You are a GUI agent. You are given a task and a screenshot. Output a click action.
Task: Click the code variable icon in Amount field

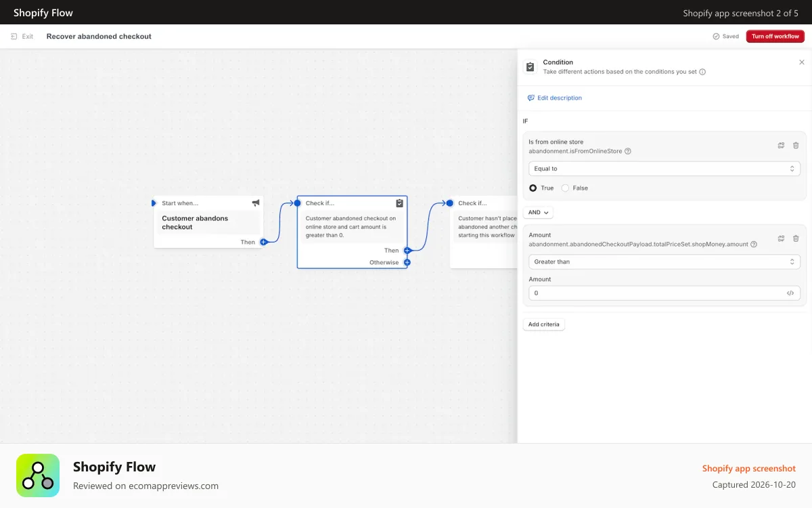[x=790, y=293]
